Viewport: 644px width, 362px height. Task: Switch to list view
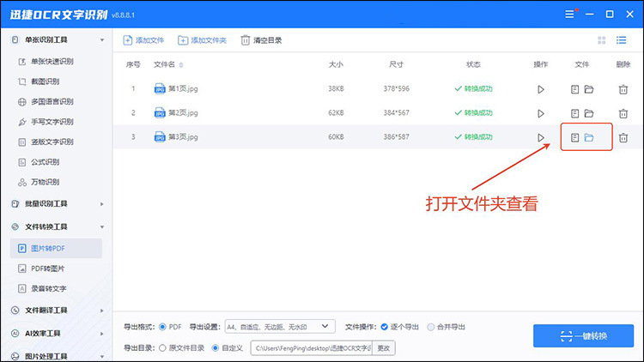tap(621, 39)
